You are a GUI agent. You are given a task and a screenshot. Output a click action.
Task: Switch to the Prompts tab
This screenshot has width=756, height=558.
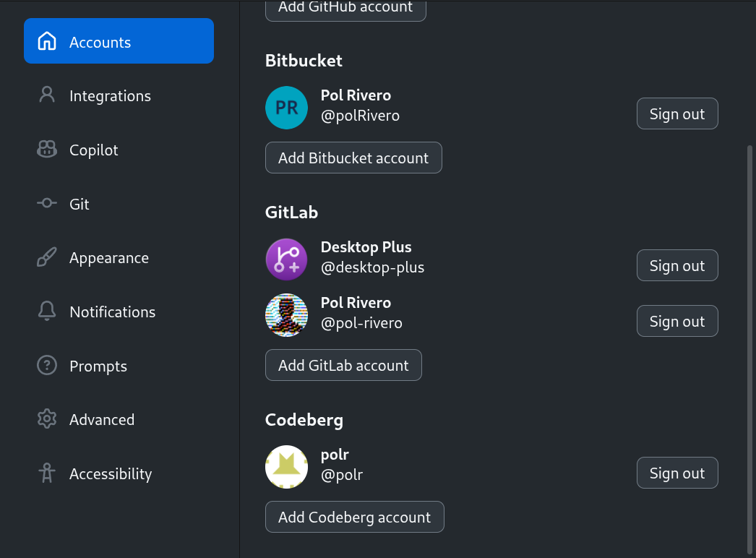pyautogui.click(x=119, y=365)
